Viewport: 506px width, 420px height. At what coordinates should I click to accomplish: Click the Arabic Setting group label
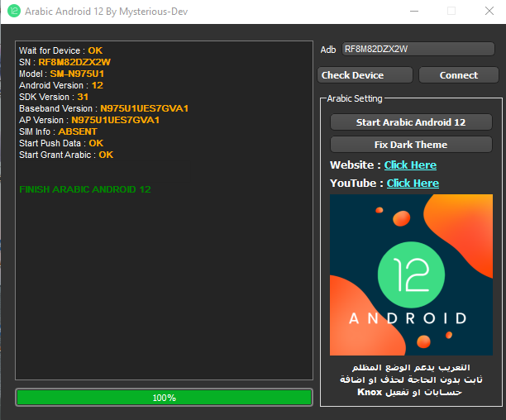(x=355, y=98)
